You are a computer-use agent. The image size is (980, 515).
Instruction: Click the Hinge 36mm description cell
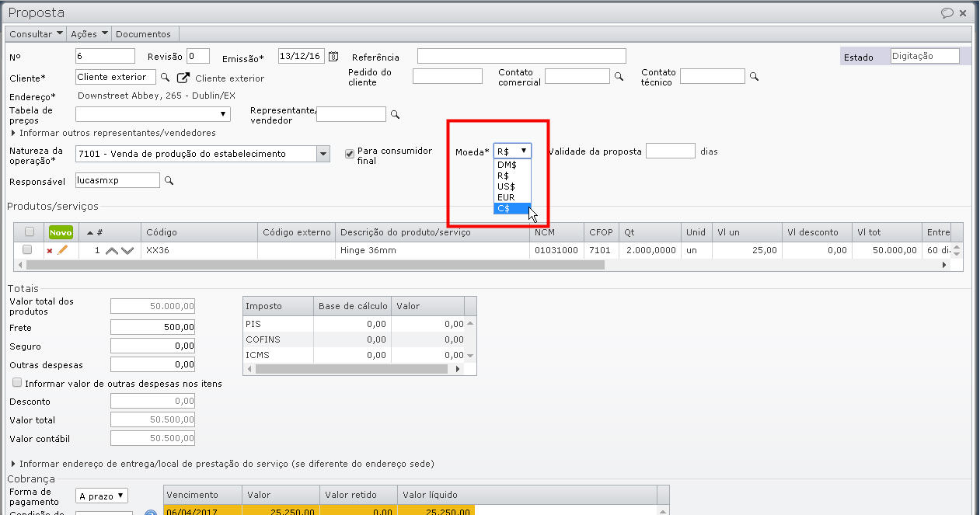tap(432, 251)
